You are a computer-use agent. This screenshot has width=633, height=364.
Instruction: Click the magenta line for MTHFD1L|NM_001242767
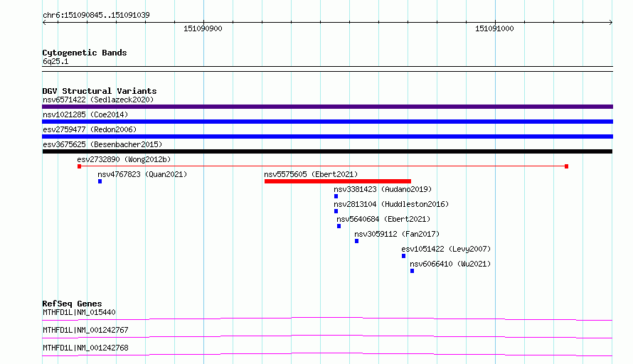pos(327,336)
